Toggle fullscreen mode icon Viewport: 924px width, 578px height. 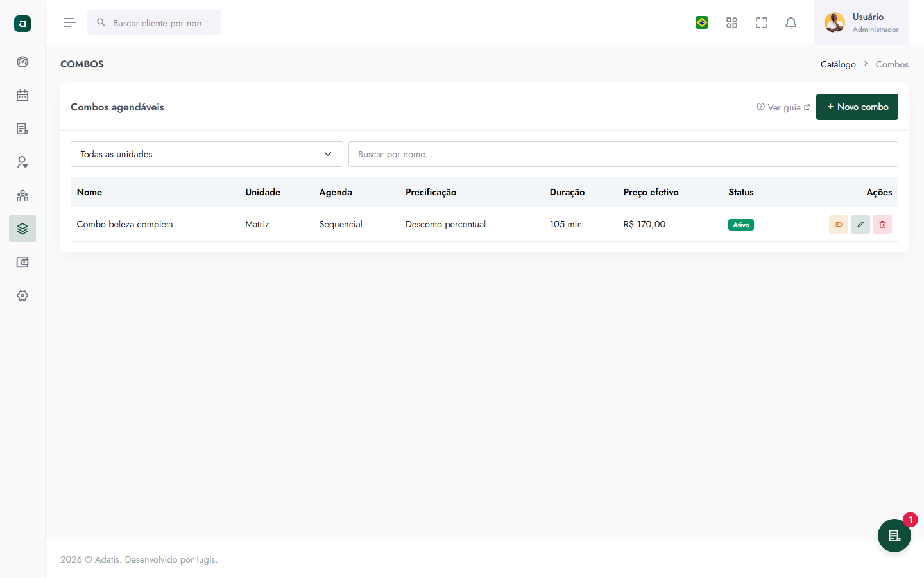[761, 22]
